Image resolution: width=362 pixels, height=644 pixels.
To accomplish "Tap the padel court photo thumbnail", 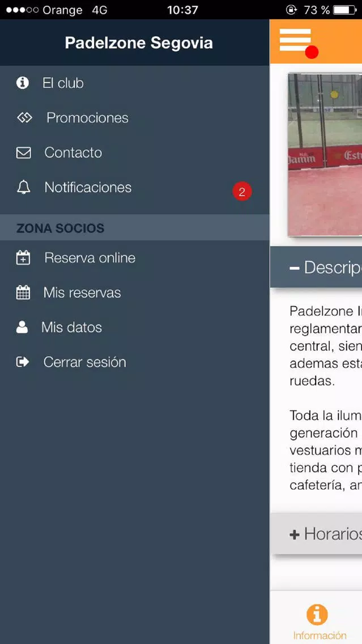I will tap(325, 155).
